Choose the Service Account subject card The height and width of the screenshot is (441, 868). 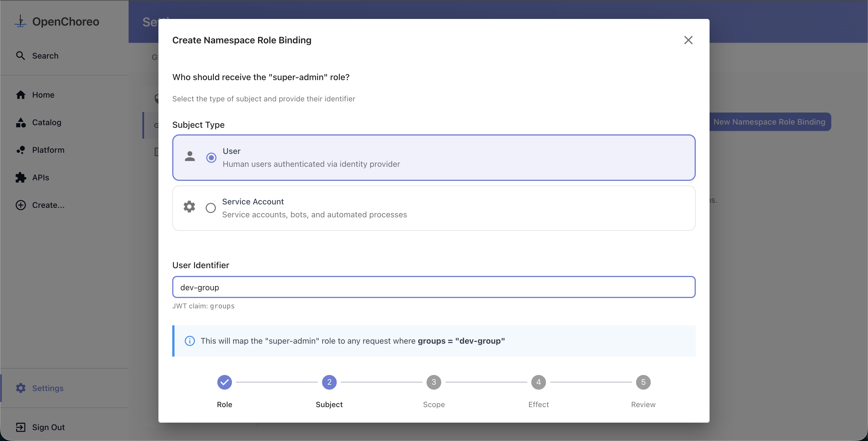coord(433,208)
